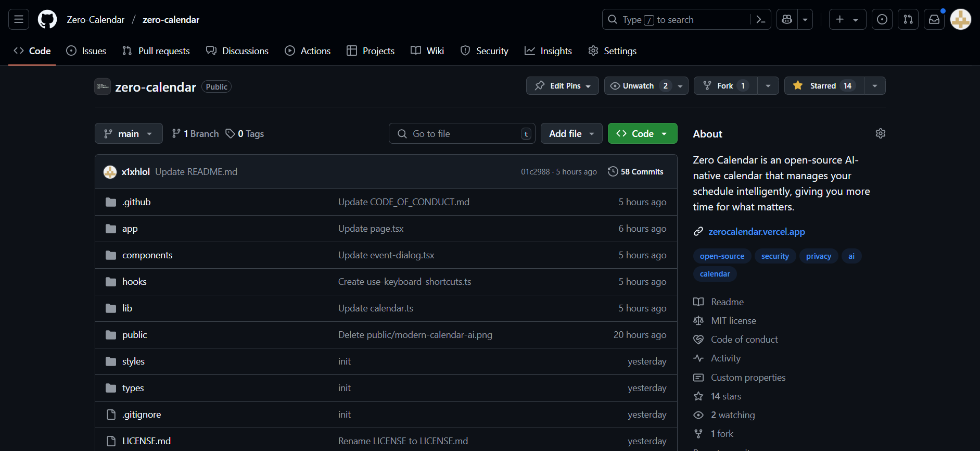Screen dimensions: 980x451
Task: Open the Unwatch notifications dropdown
Action: click(646, 85)
